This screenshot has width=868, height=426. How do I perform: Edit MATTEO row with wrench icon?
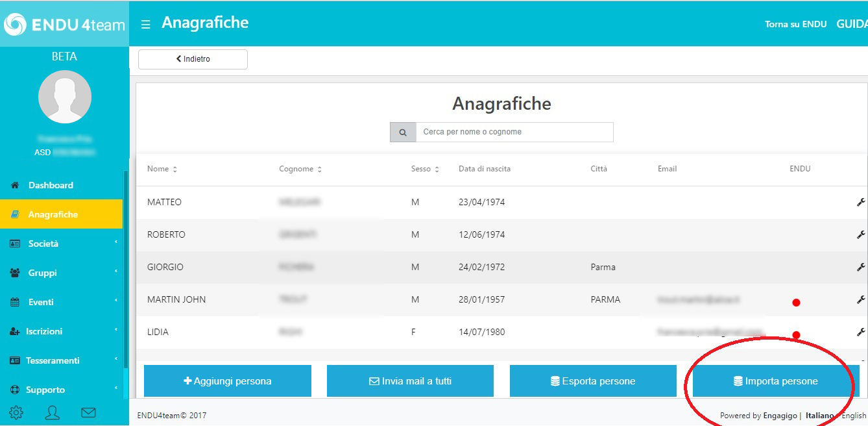(x=861, y=202)
